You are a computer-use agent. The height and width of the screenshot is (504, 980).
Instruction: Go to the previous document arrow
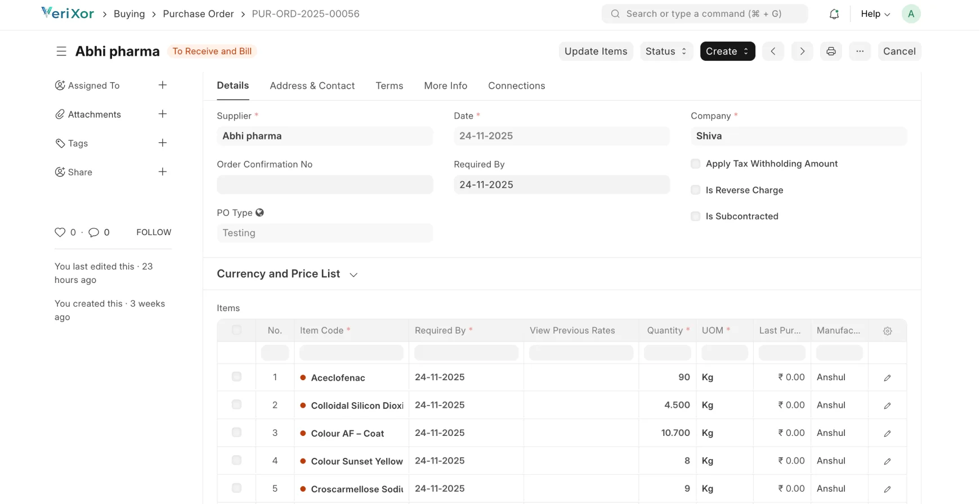773,51
